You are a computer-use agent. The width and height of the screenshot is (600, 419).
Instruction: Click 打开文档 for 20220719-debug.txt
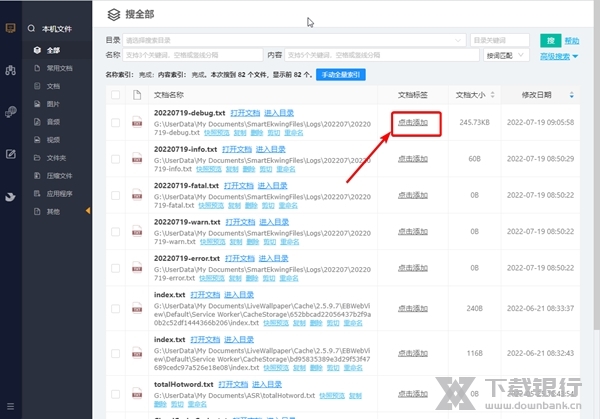245,113
